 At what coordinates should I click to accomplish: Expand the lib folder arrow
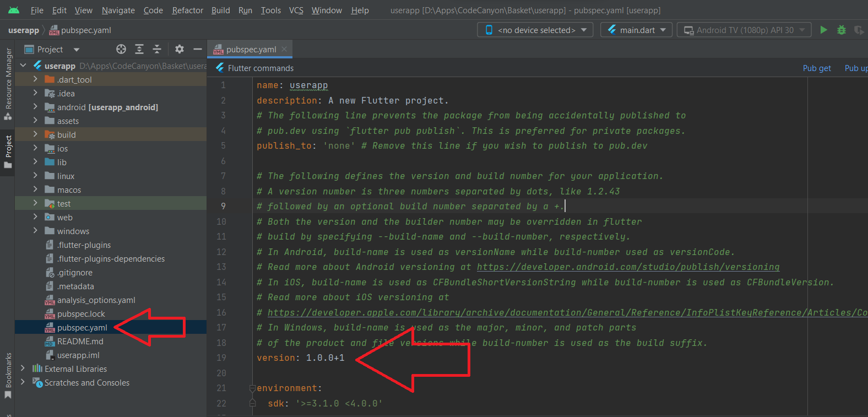tap(35, 162)
